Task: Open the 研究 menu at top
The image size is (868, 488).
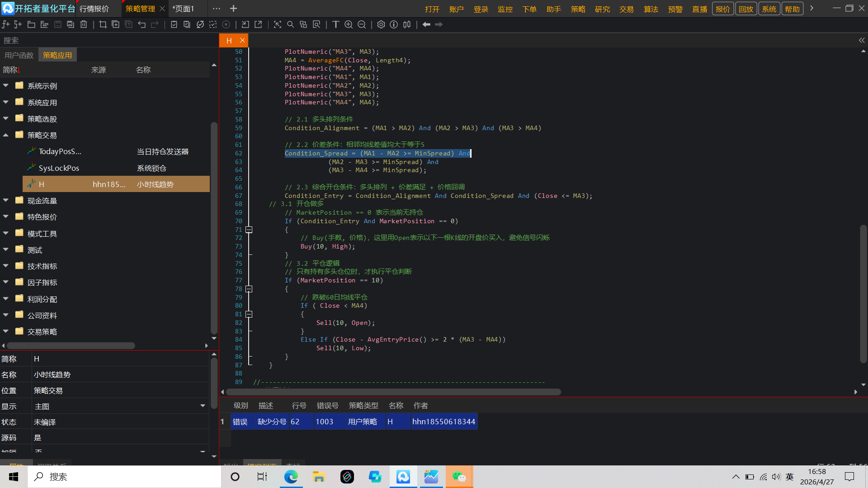Action: [602, 9]
